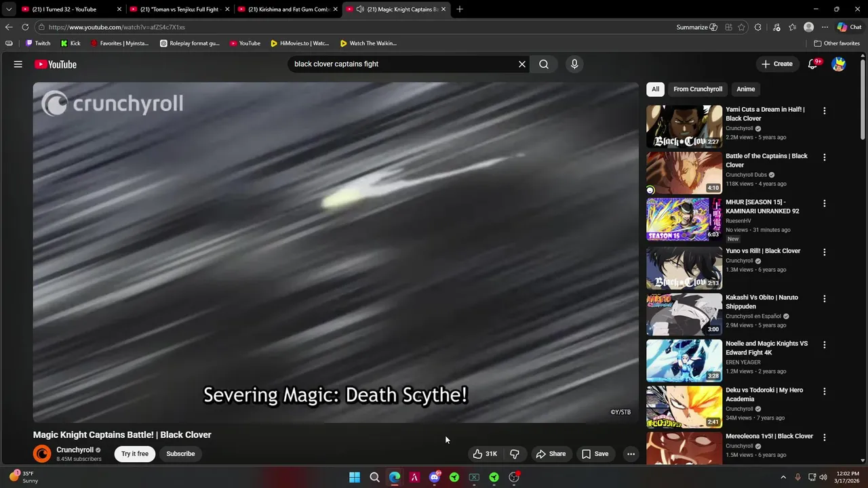
Task: Open Discord from the taskbar
Action: [x=435, y=477]
